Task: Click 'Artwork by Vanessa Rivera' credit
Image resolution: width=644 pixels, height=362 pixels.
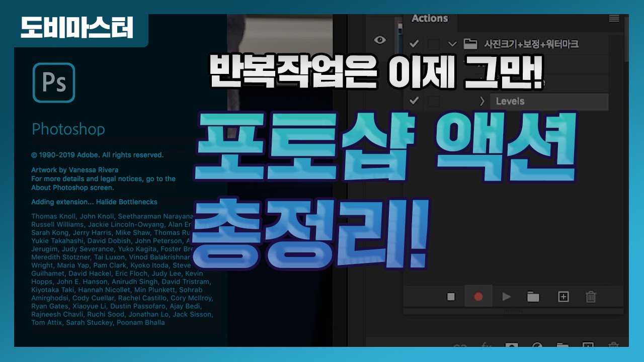Action: pyautogui.click(x=75, y=170)
